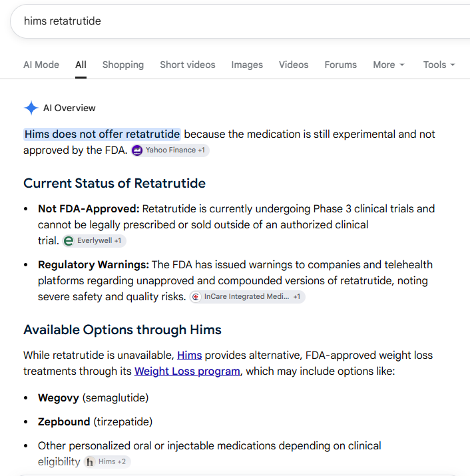The height and width of the screenshot is (476, 470).
Task: Open the InCare Integrated Medi source icon
Action: click(196, 297)
